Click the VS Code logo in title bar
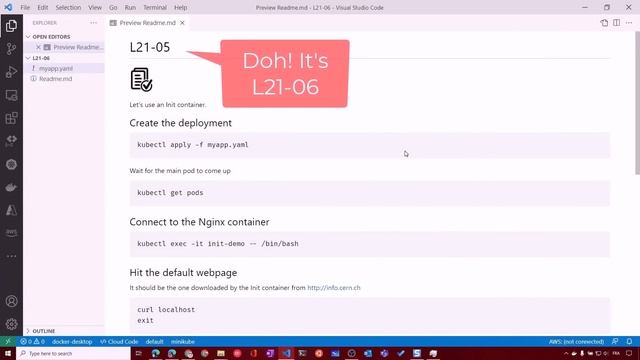Image resolution: width=640 pixels, height=360 pixels. [8, 7]
